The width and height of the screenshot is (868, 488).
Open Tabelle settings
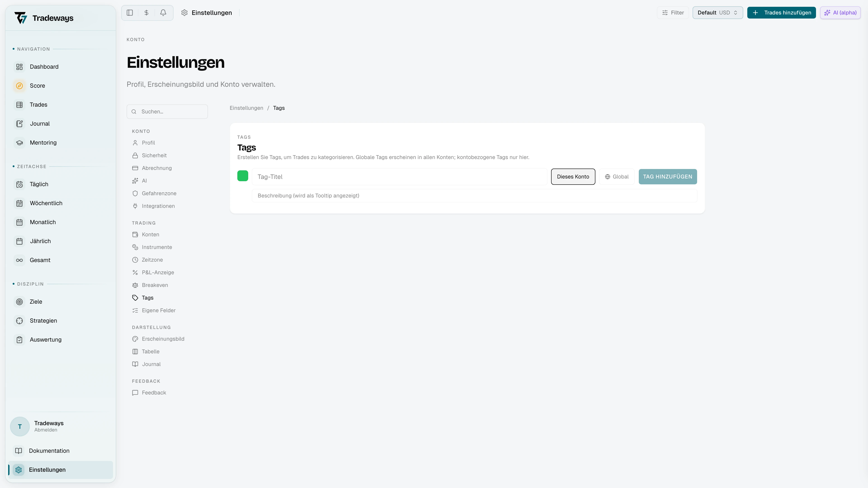[167, 352]
